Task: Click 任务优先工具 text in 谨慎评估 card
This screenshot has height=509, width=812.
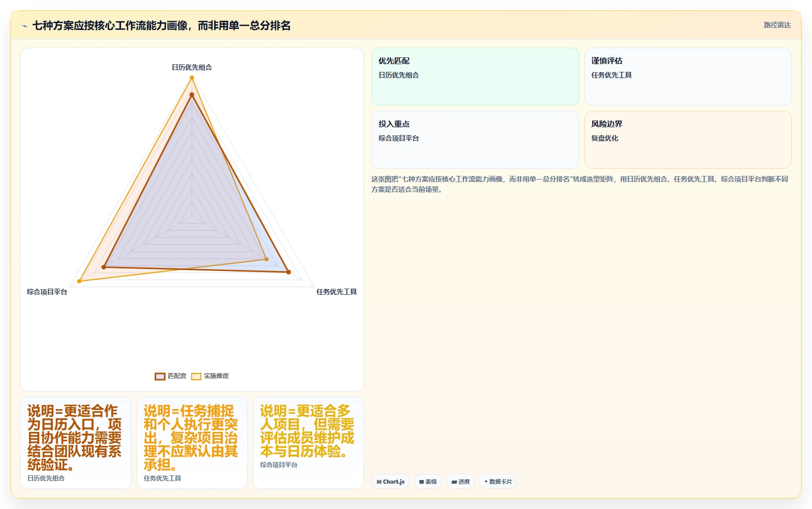Action: point(611,75)
